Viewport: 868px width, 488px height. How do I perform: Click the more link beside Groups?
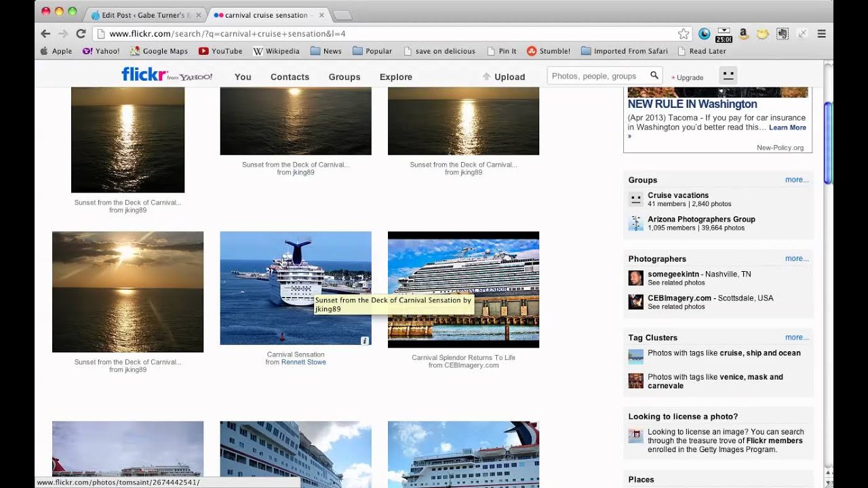click(797, 180)
